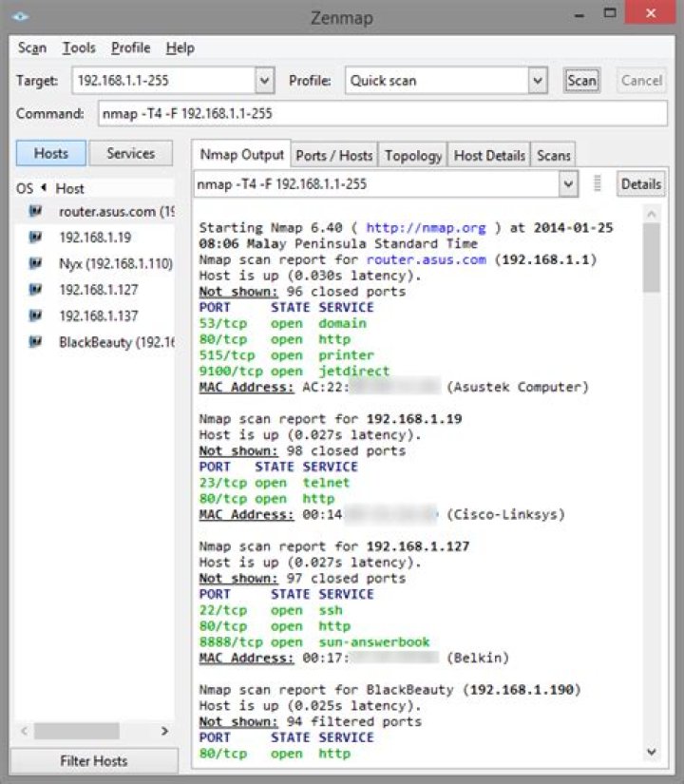Viewport: 684px width, 784px height.
Task: Switch to the Nmap Output tab
Action: tap(241, 155)
